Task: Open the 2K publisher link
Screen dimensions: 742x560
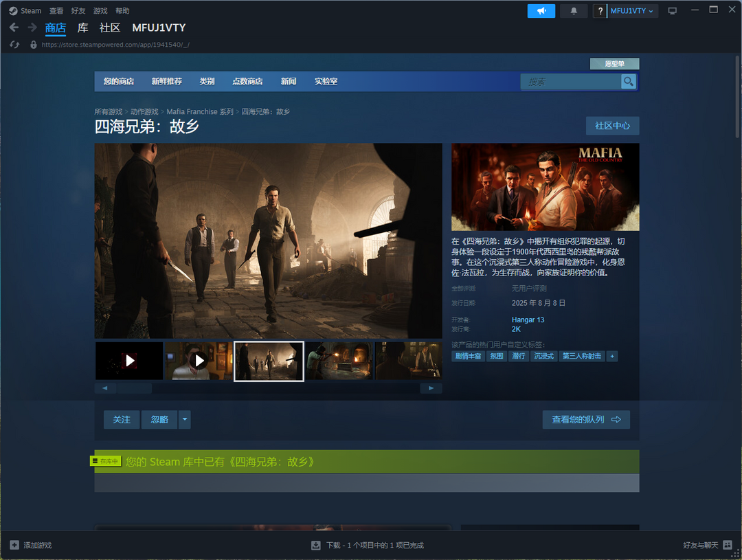Action: coord(516,329)
